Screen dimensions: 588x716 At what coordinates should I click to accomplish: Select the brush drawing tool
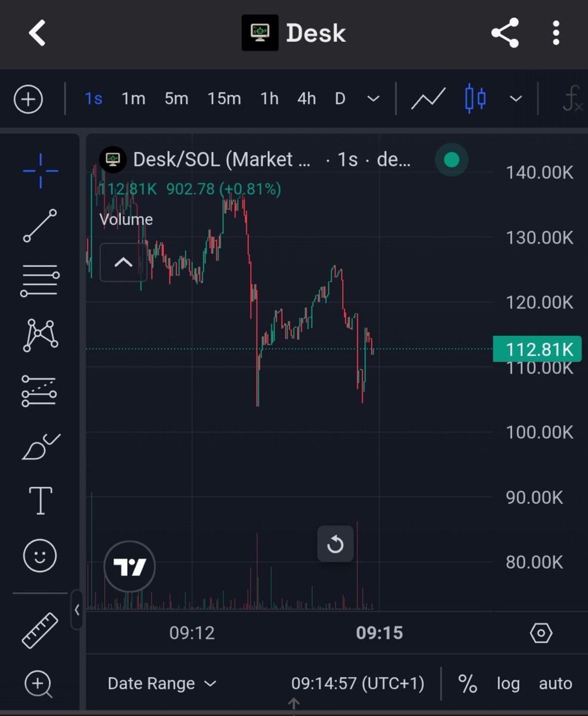click(41, 446)
